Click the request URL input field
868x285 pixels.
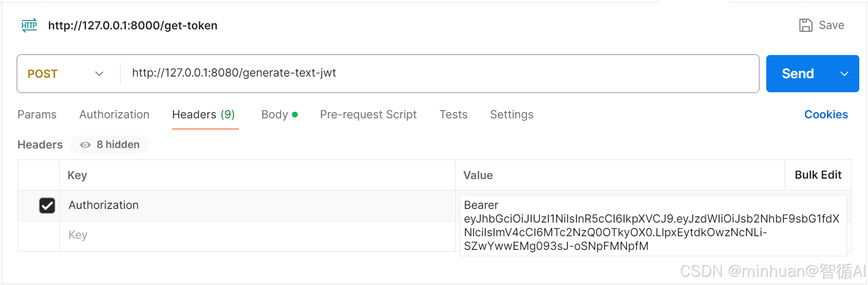click(438, 73)
